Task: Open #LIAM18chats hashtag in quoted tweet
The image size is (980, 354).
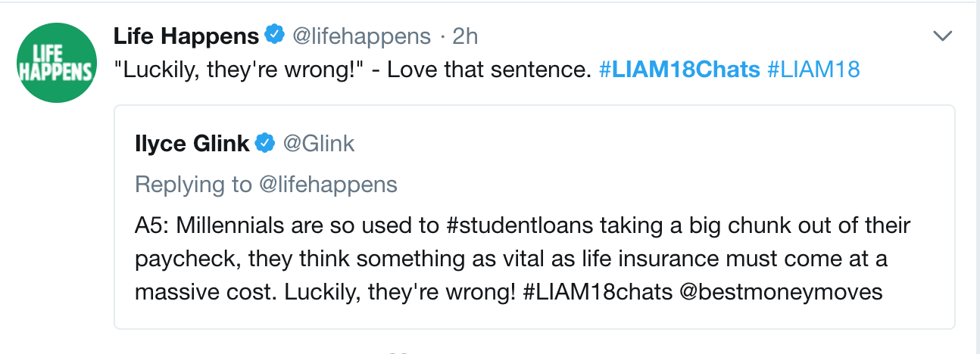Action: click(x=598, y=292)
